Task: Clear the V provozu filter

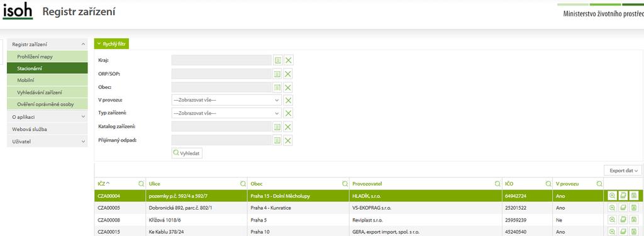Action: click(x=289, y=100)
